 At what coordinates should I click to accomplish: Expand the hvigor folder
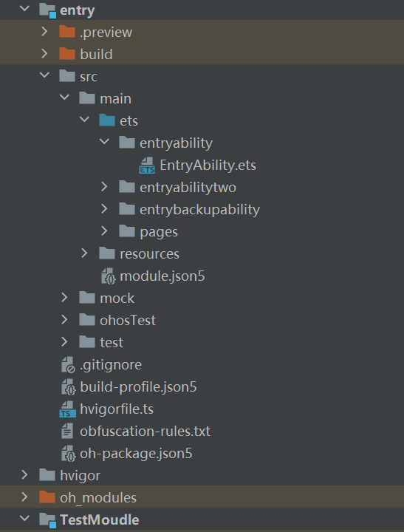[x=24, y=474]
